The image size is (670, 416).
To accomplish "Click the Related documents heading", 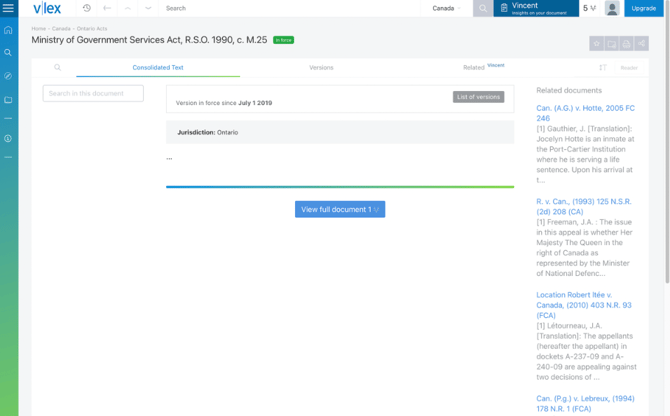I will coord(569,90).
